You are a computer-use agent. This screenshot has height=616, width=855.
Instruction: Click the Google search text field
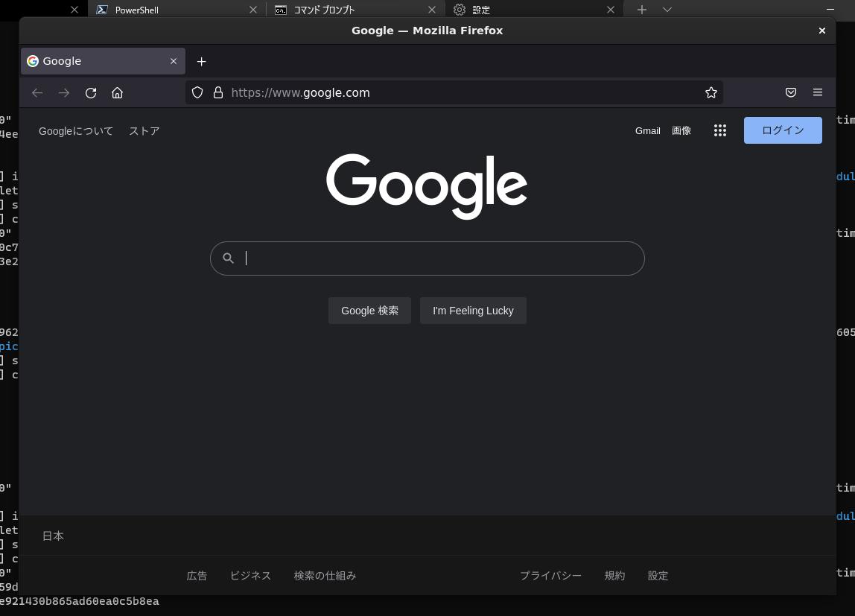coord(427,258)
